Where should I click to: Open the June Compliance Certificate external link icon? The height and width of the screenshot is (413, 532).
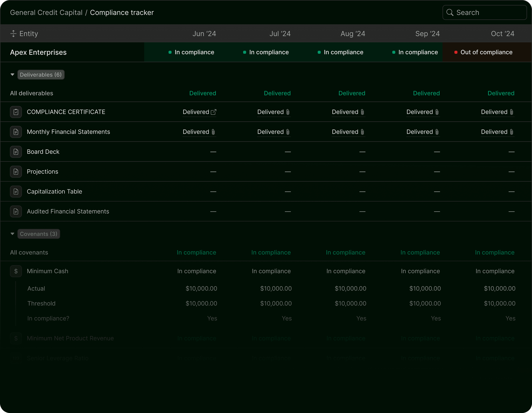tap(213, 112)
